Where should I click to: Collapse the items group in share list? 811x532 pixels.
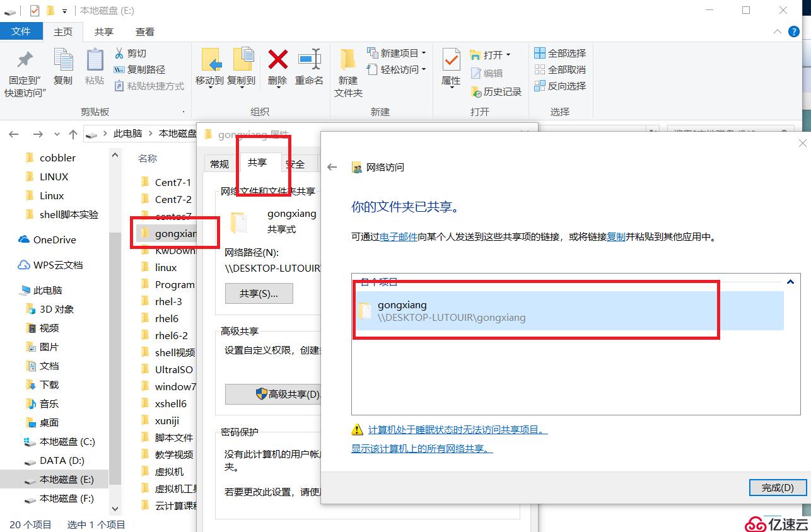(790, 282)
